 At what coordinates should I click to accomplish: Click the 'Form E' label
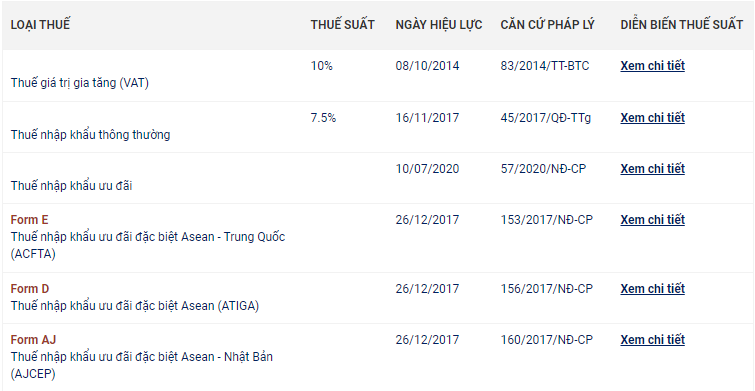[x=29, y=220]
